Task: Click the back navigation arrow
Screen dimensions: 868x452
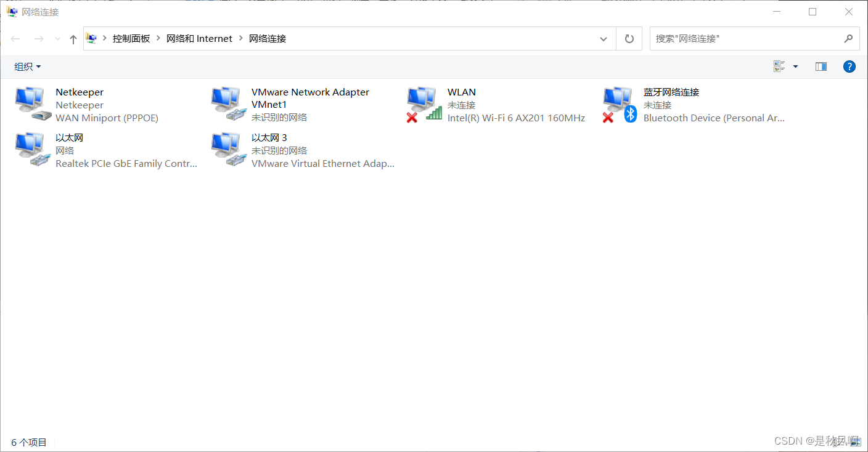Action: (x=15, y=39)
